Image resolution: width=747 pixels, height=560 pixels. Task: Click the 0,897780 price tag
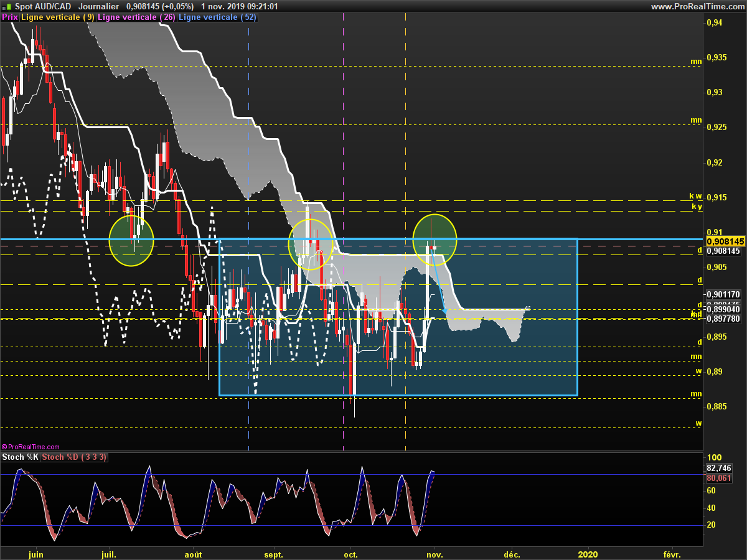click(723, 318)
